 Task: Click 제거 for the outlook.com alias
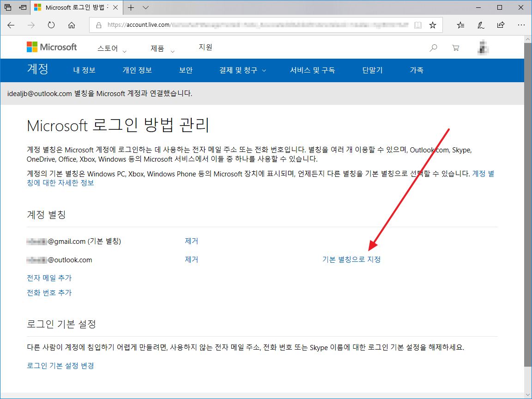(x=191, y=260)
